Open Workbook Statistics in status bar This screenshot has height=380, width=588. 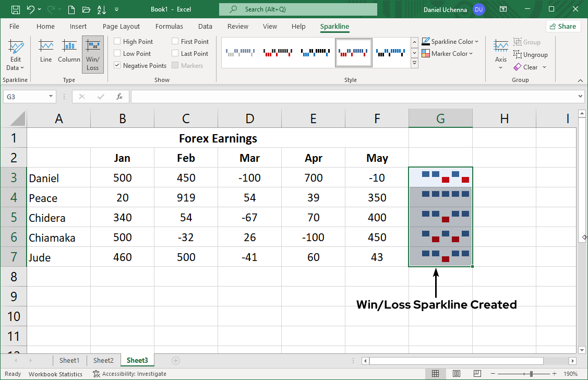55,374
